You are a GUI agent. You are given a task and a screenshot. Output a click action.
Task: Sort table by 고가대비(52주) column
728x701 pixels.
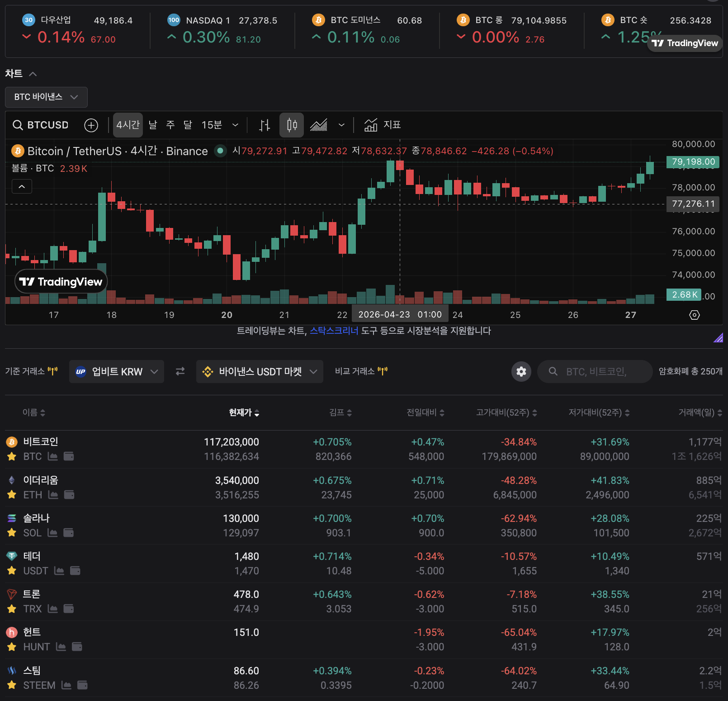(506, 412)
